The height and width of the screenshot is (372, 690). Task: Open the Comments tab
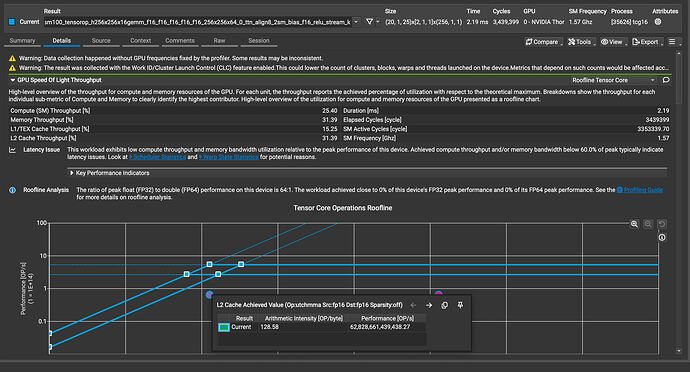[x=180, y=41]
